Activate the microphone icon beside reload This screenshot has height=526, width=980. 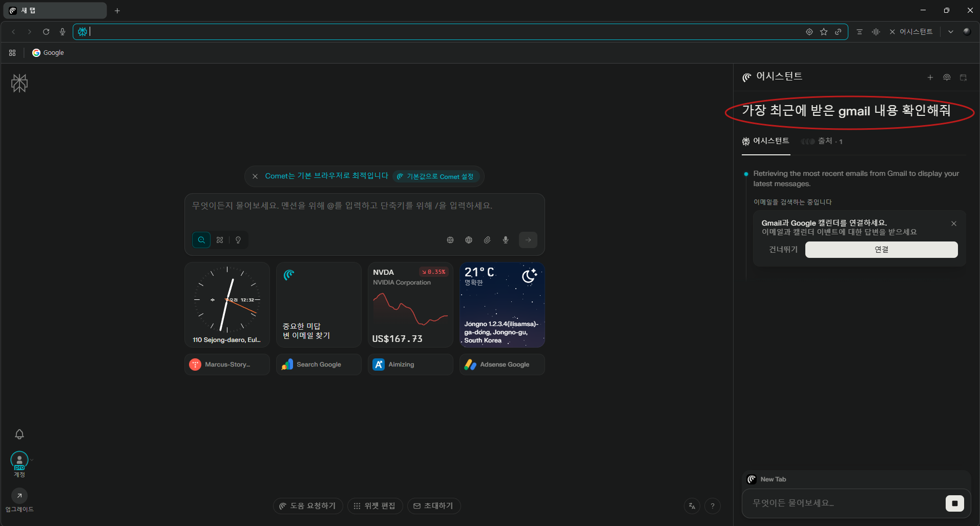[x=62, y=32]
